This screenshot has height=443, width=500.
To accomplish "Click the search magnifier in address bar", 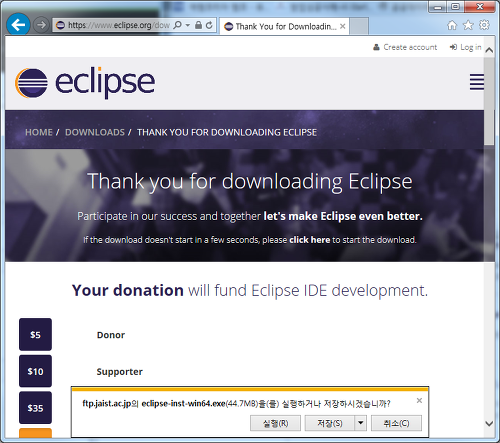I will (x=178, y=25).
